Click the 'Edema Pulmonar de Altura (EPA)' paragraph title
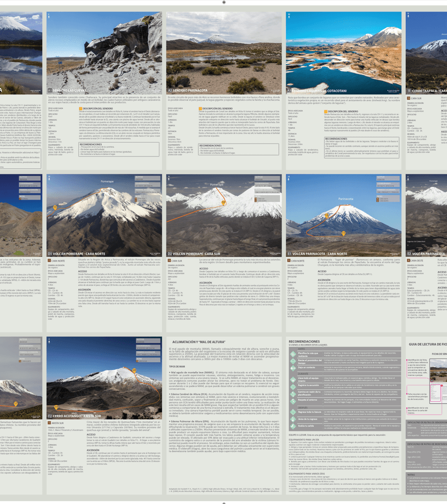This screenshot has width=447, height=504. pos(190,421)
